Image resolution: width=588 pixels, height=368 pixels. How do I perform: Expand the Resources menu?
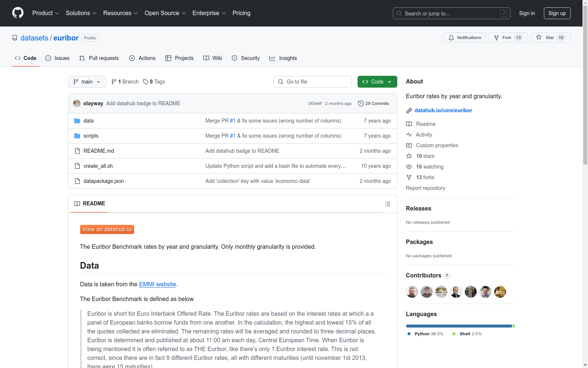point(121,13)
